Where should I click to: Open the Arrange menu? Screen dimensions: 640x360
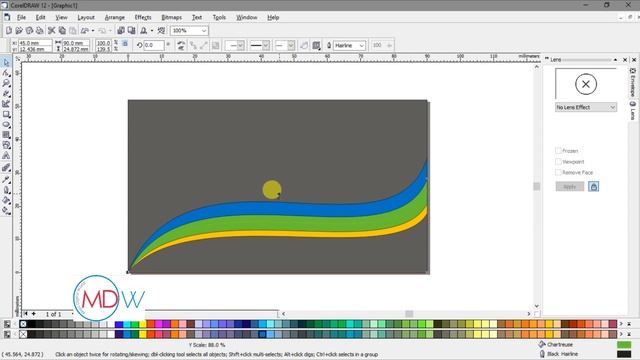click(114, 17)
